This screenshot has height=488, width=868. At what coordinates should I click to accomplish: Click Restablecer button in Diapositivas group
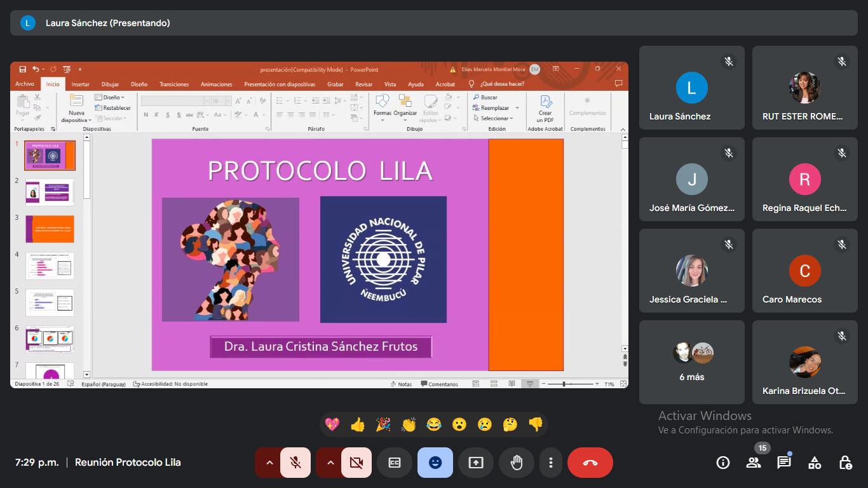click(x=112, y=108)
